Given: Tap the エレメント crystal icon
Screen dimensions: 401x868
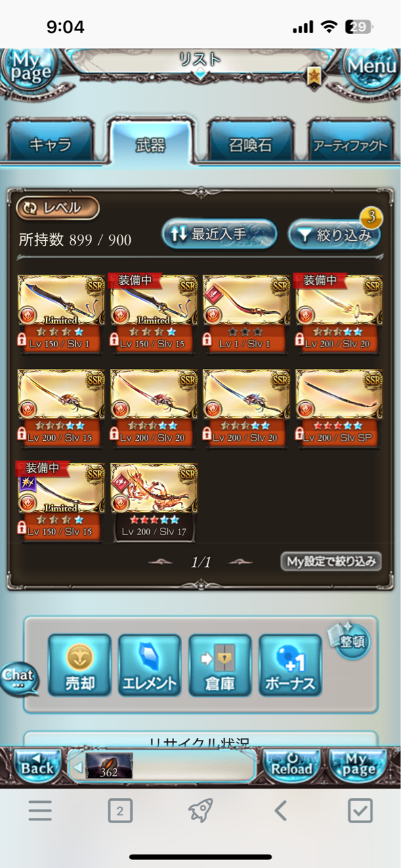Looking at the screenshot, I should click(150, 665).
